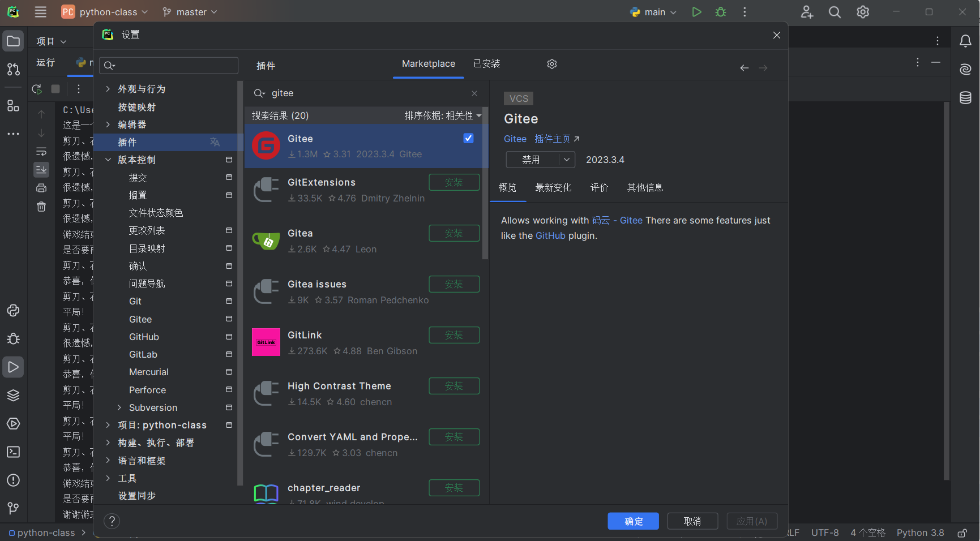Open 评价 tab in plugin details
980x541 pixels.
coord(599,187)
